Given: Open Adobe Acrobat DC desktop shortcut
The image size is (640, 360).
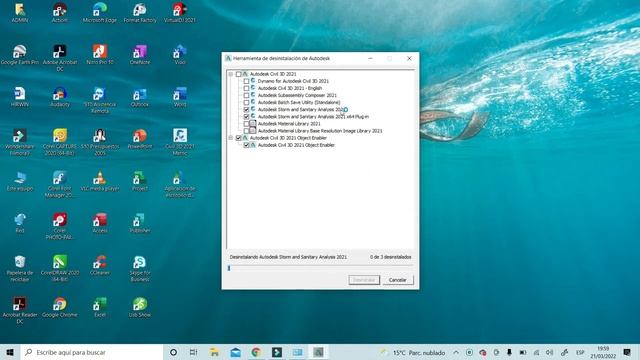Looking at the screenshot, I should (x=60, y=58).
